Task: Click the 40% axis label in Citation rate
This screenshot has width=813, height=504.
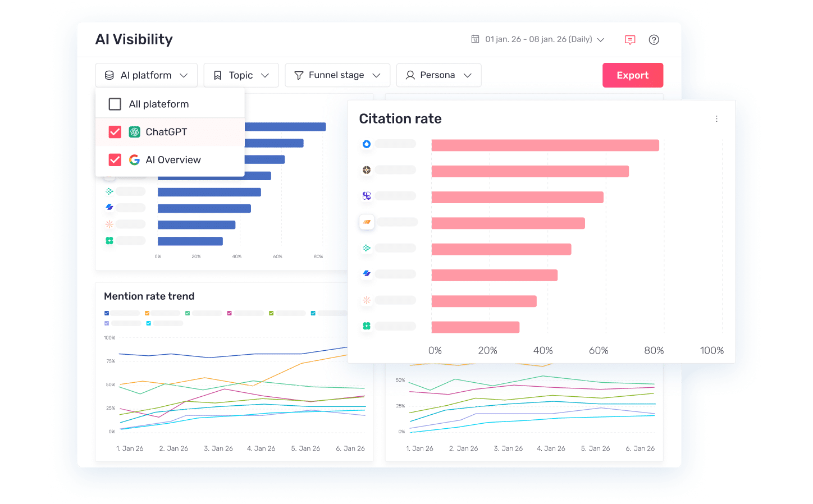Action: pyautogui.click(x=543, y=351)
